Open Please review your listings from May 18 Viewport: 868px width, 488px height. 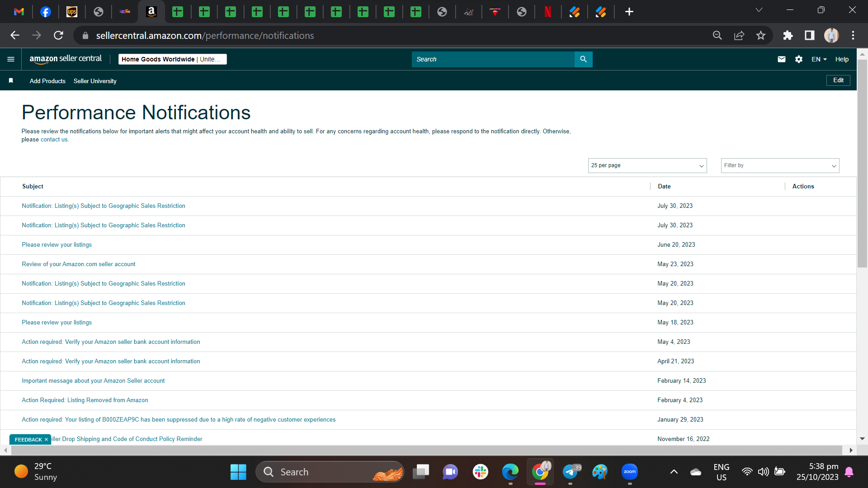[x=57, y=323]
